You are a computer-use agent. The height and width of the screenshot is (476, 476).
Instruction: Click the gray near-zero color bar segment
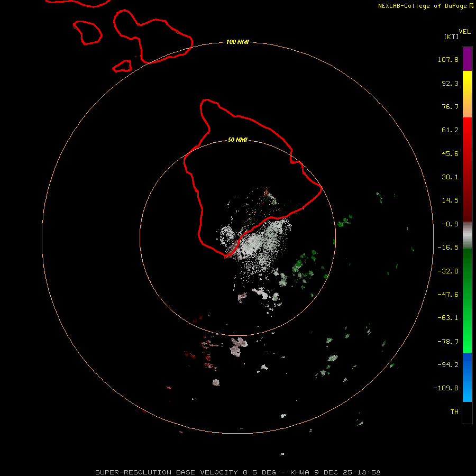pos(467,235)
